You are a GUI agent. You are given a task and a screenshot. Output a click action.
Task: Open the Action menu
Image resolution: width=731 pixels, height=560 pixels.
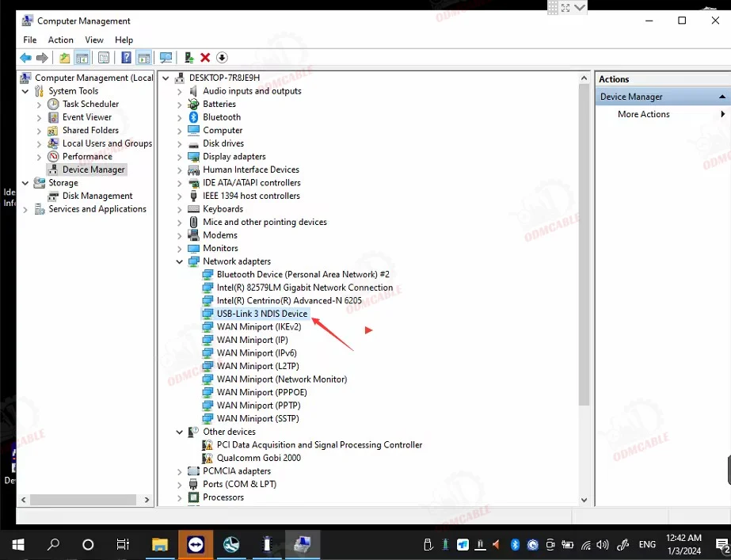click(x=60, y=40)
